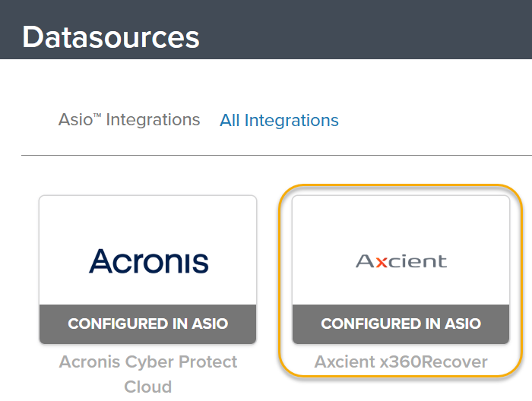This screenshot has height=401, width=532.
Task: Click the Axcient logo
Action: point(401,261)
